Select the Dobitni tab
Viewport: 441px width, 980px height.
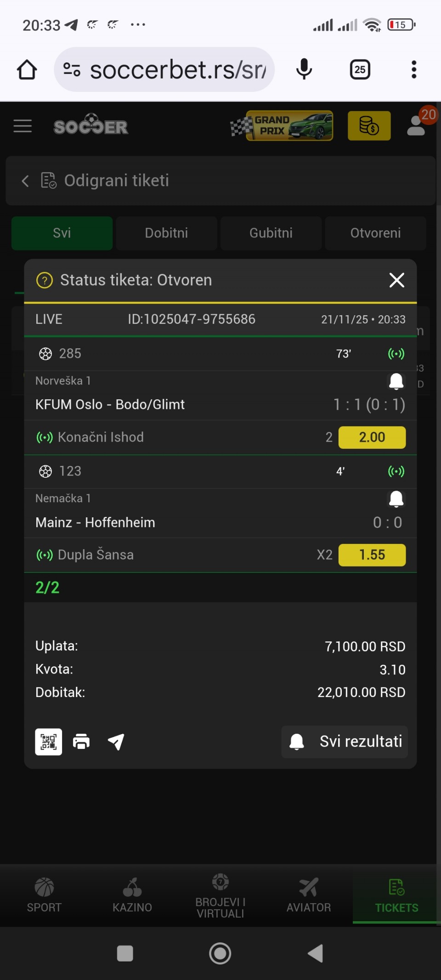[166, 233]
